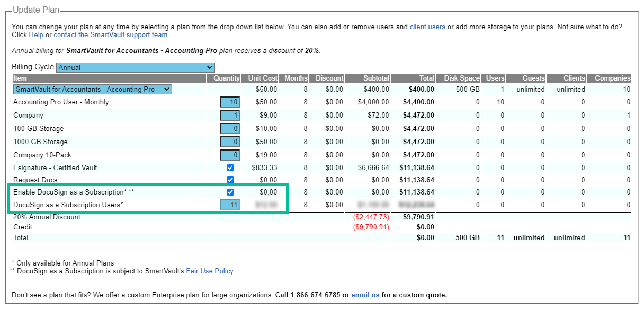Screen dimensions: 644x309
Task: Expand the SmartVault for Accountants plan dropdown
Action: [93, 90]
